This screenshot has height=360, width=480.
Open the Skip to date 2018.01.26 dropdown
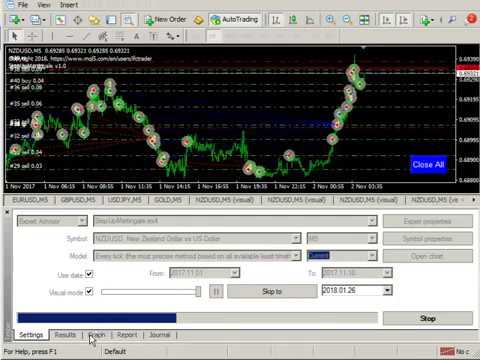tap(387, 291)
